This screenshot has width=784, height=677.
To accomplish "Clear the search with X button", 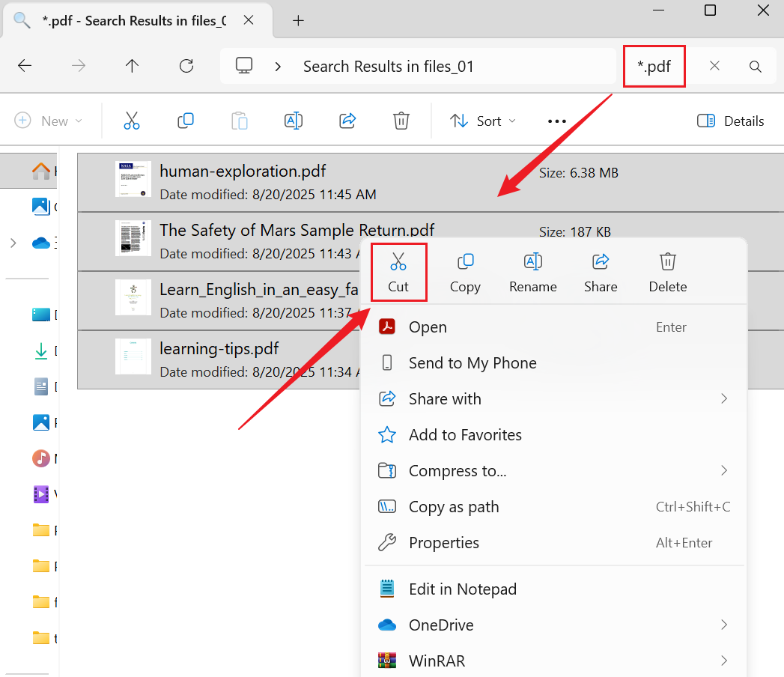I will click(x=714, y=66).
